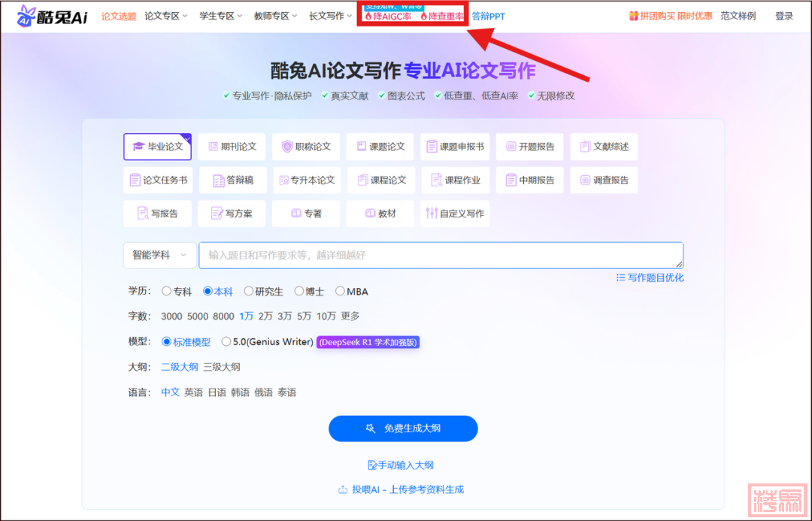Expand the 论文专区 menu
812x521 pixels.
[166, 16]
